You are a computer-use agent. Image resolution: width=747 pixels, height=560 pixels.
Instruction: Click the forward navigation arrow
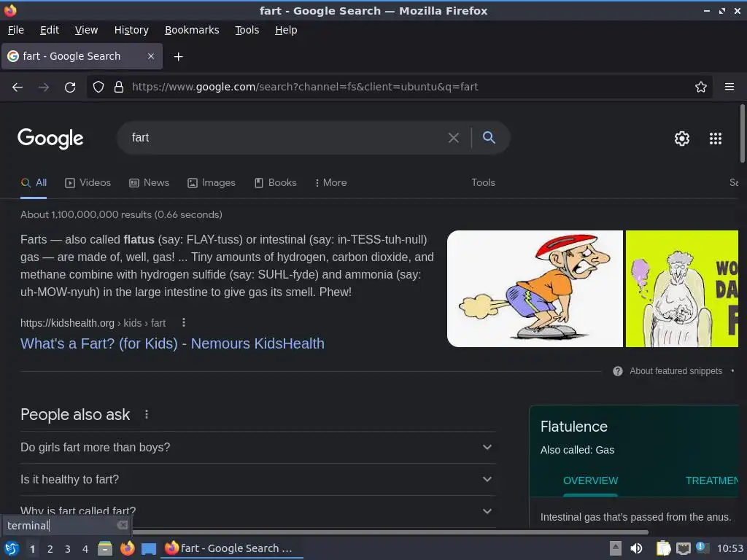44,87
